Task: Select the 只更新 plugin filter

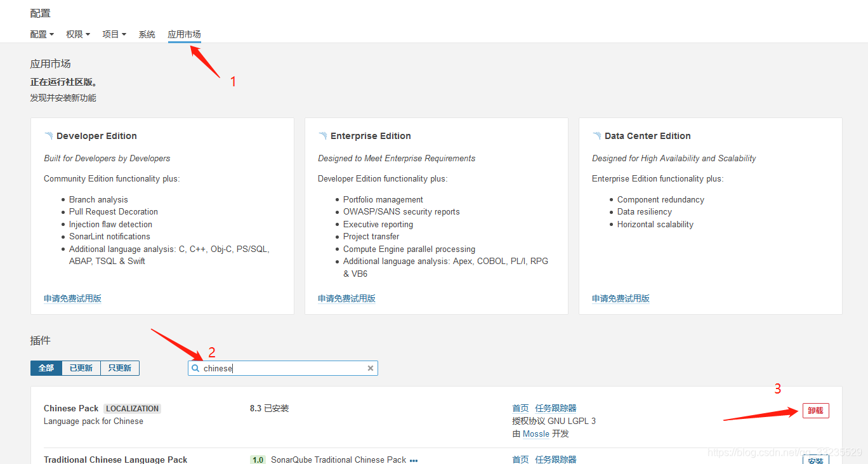Action: click(x=120, y=368)
